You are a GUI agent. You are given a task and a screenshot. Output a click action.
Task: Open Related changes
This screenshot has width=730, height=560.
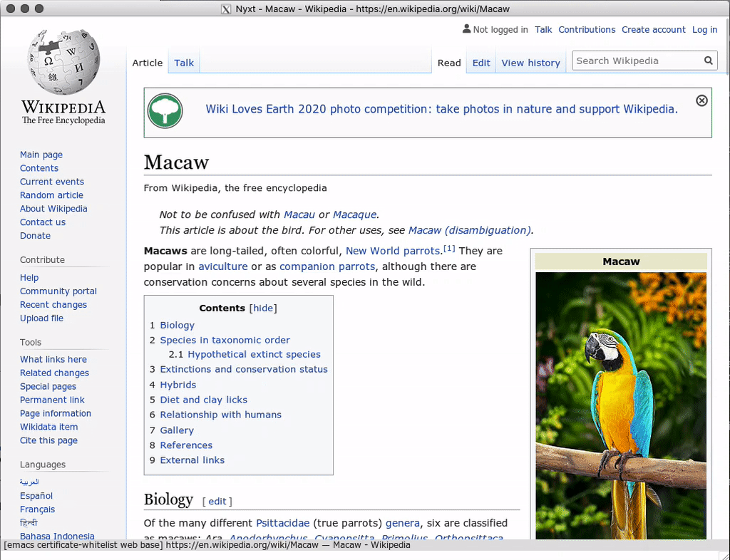point(54,373)
